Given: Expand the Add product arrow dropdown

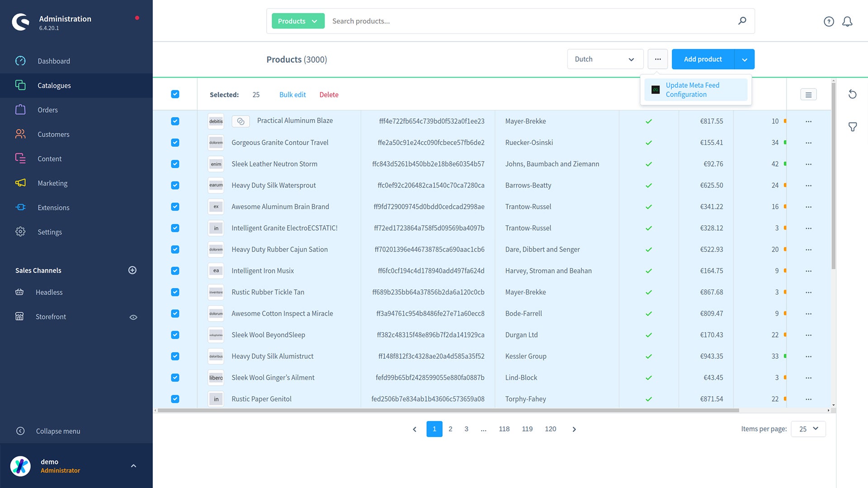Looking at the screenshot, I should coord(745,59).
